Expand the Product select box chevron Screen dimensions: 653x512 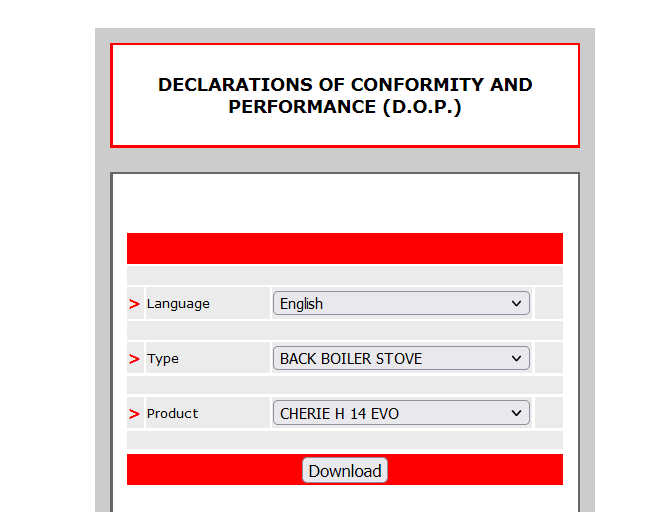point(516,414)
